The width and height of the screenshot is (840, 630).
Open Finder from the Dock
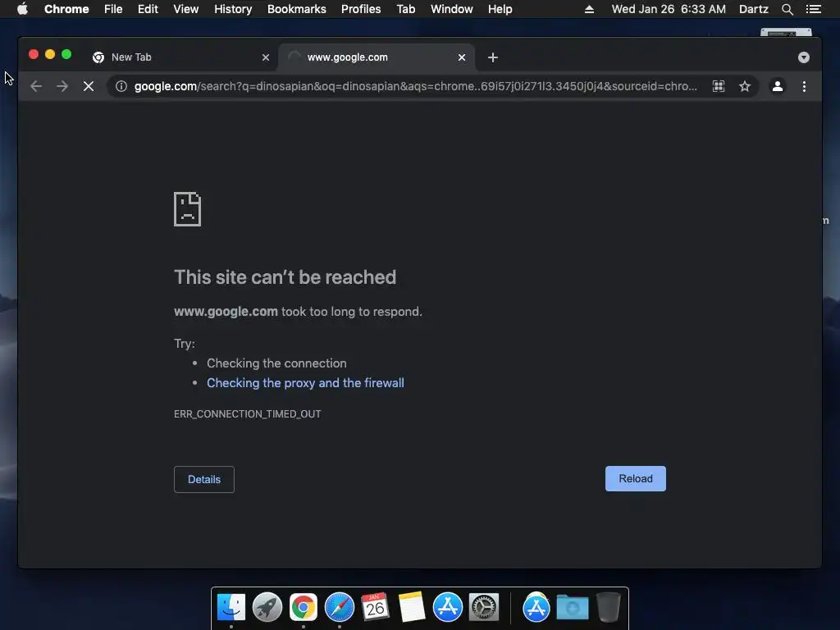click(231, 607)
